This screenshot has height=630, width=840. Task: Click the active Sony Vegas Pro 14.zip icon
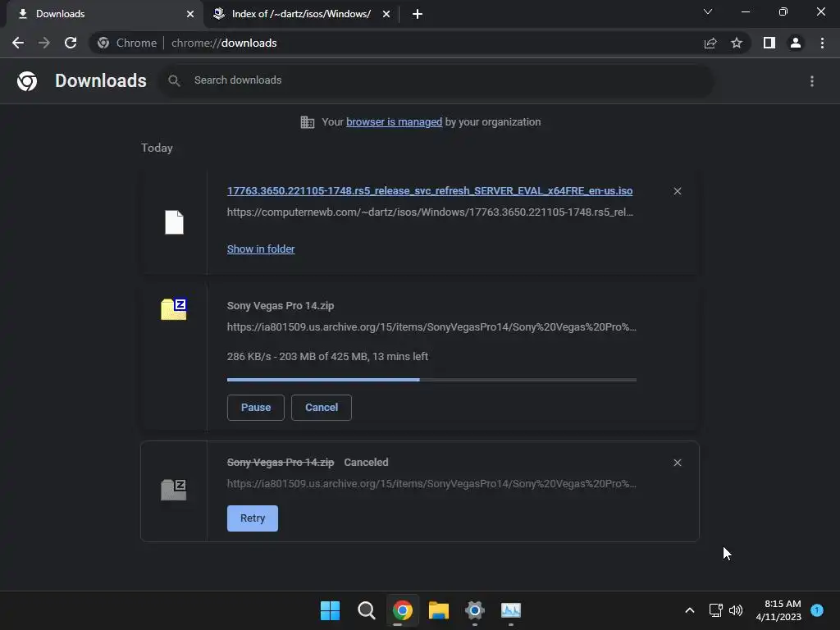174,309
